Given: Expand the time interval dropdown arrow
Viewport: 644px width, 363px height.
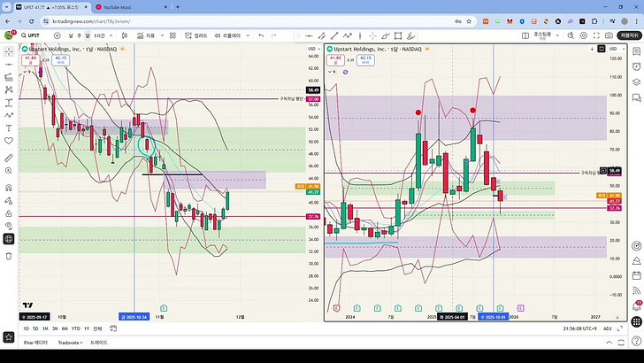Looking at the screenshot, I should 111,35.
